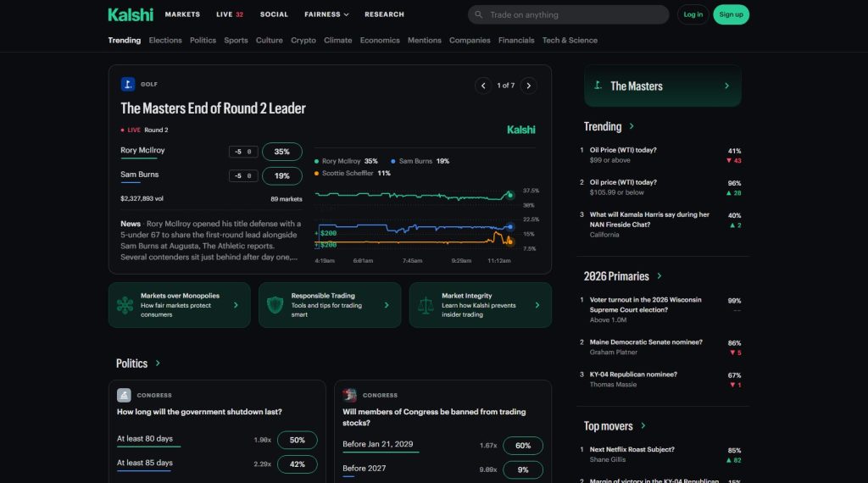Click the Responsible Trading shield icon

pyautogui.click(x=275, y=305)
